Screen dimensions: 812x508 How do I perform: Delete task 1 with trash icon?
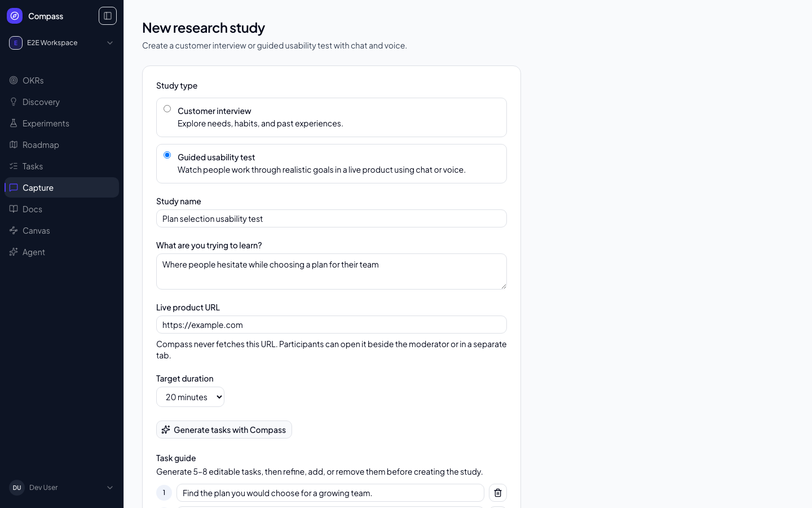coord(498,493)
